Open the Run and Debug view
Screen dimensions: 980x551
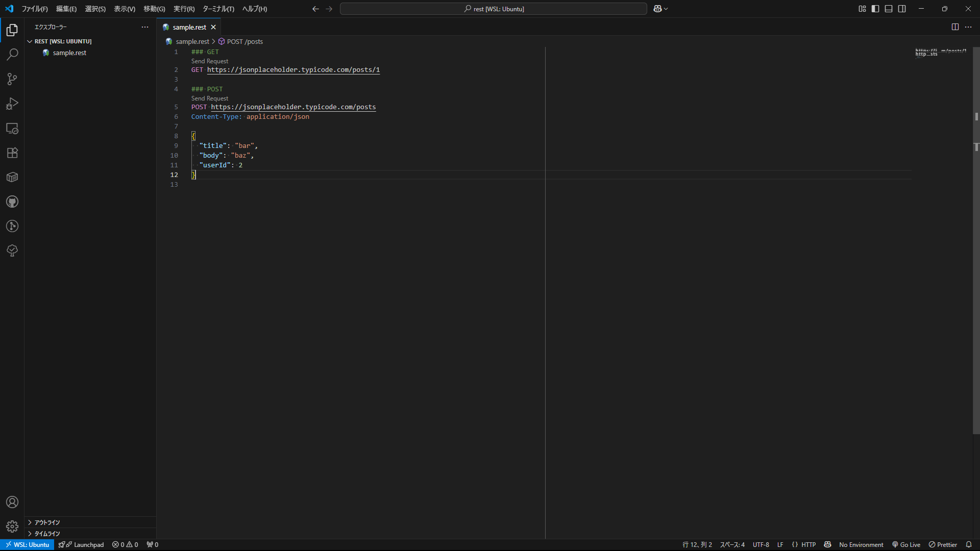[x=12, y=104]
